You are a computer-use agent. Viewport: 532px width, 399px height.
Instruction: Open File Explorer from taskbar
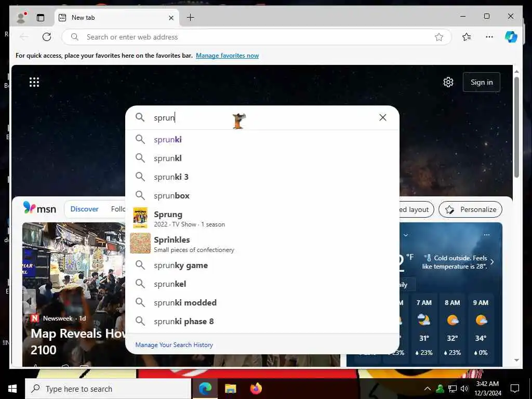(x=230, y=389)
